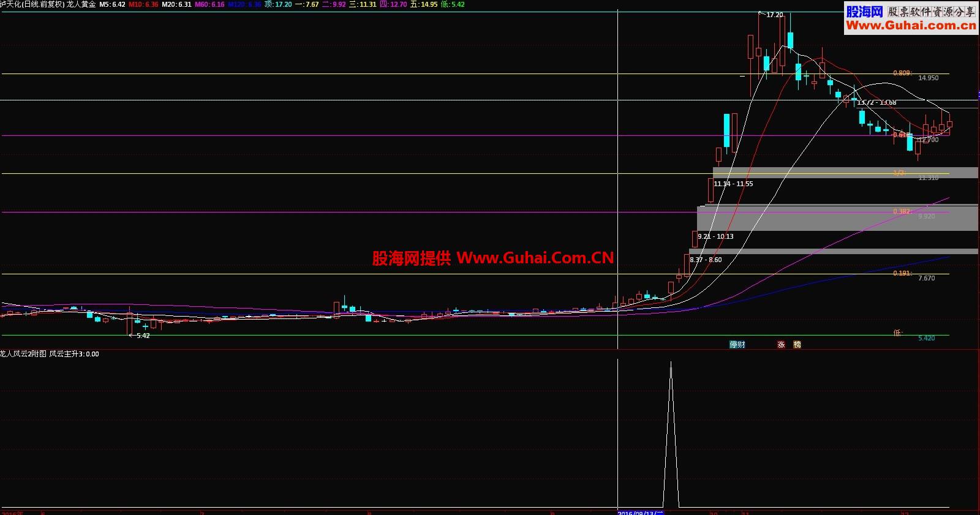Click the 5.42 low price marker
980x515 pixels.
click(x=143, y=336)
